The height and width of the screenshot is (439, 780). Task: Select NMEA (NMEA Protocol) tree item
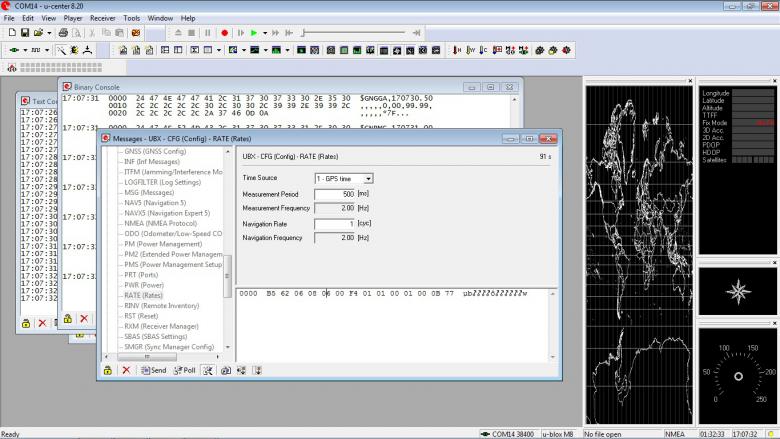(x=160, y=223)
